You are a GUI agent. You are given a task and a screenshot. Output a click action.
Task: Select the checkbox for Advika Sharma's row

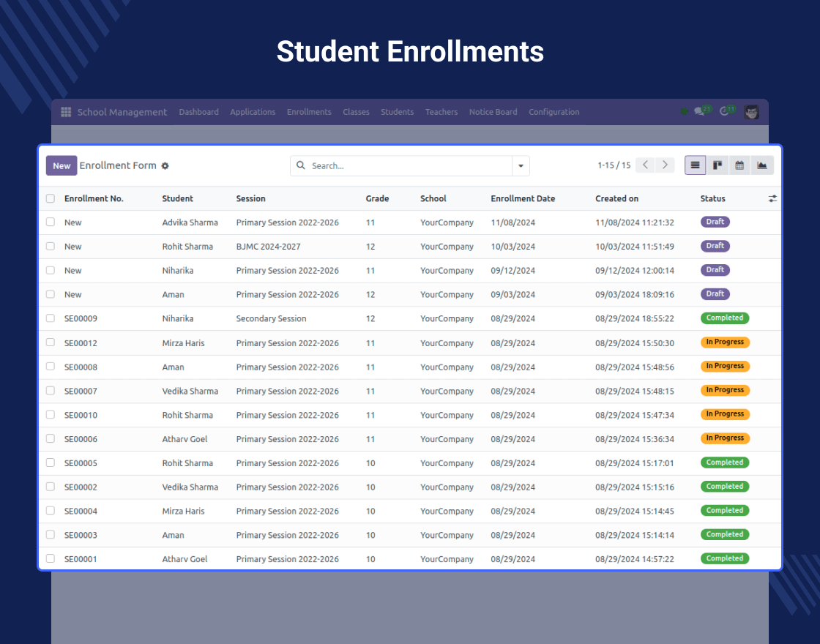50,222
